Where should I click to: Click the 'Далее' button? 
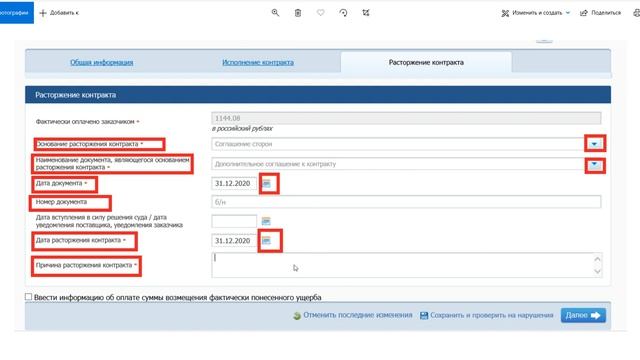tap(583, 315)
